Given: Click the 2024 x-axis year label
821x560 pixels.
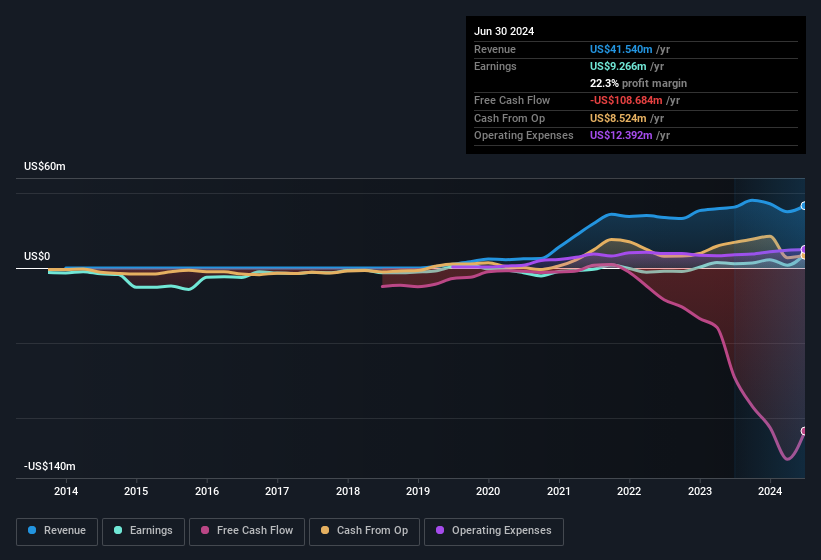Looking at the screenshot, I should coord(770,491).
